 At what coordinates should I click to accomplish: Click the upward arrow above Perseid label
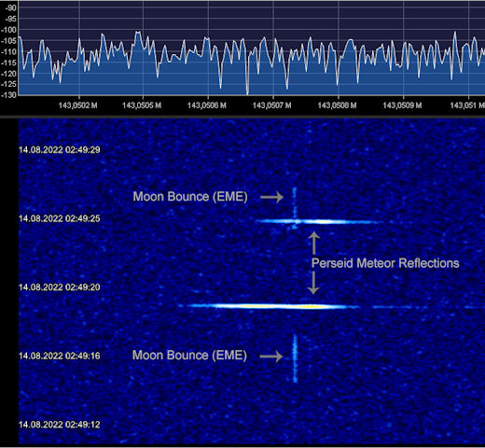click(314, 243)
